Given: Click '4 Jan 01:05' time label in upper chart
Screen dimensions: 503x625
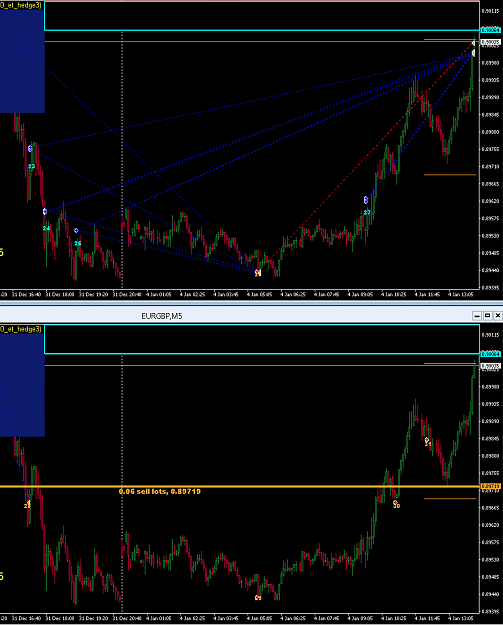Looking at the screenshot, I should tap(159, 295).
